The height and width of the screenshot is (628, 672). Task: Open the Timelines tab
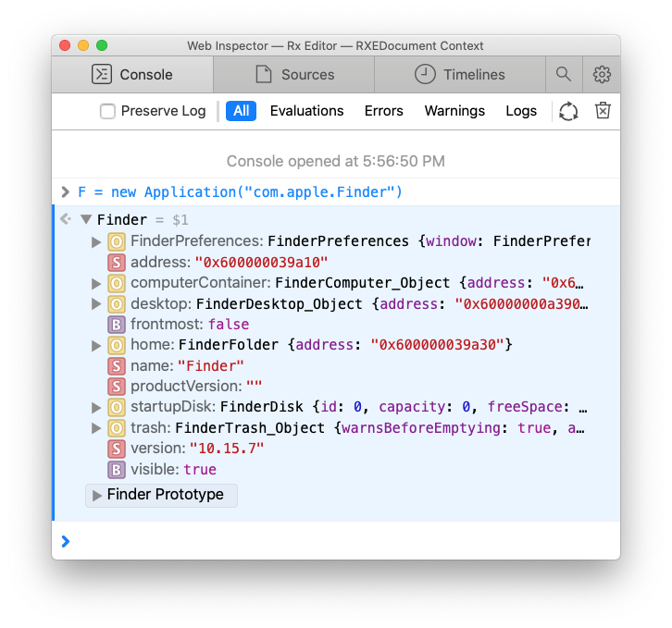[x=460, y=75]
